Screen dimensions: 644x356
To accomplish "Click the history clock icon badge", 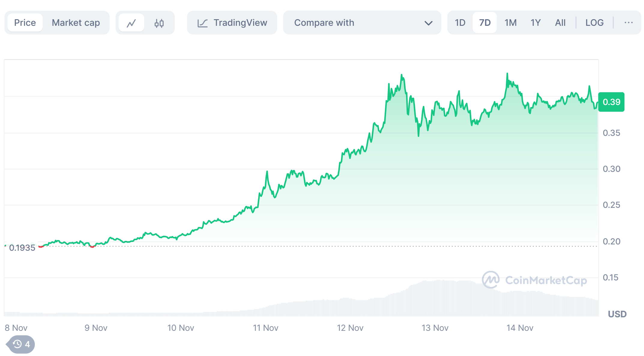I will tap(21, 344).
